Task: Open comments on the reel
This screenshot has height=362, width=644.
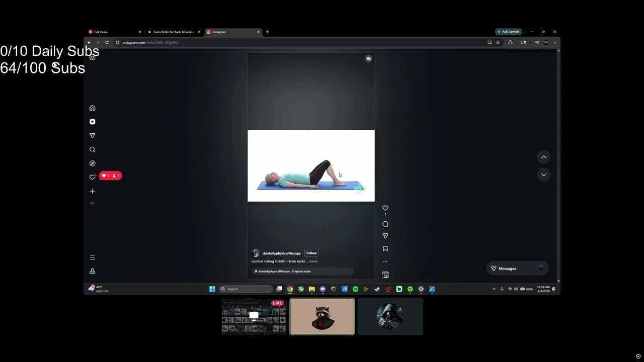Action: [x=385, y=224]
